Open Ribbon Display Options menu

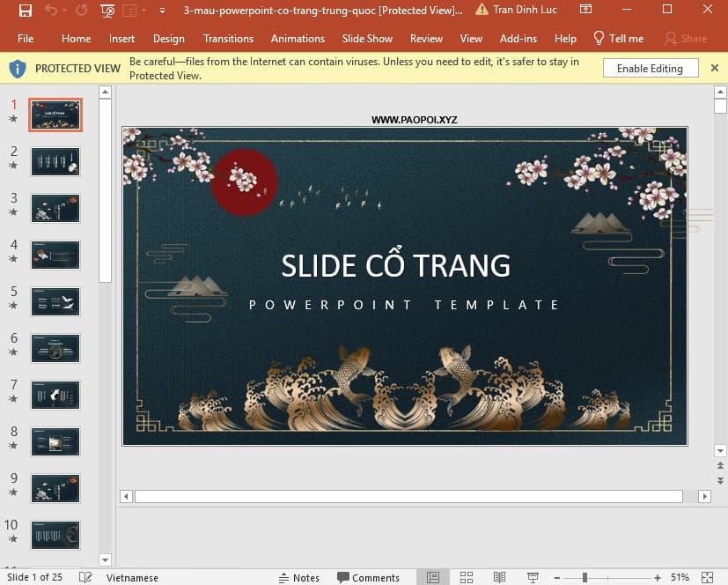pos(585,9)
